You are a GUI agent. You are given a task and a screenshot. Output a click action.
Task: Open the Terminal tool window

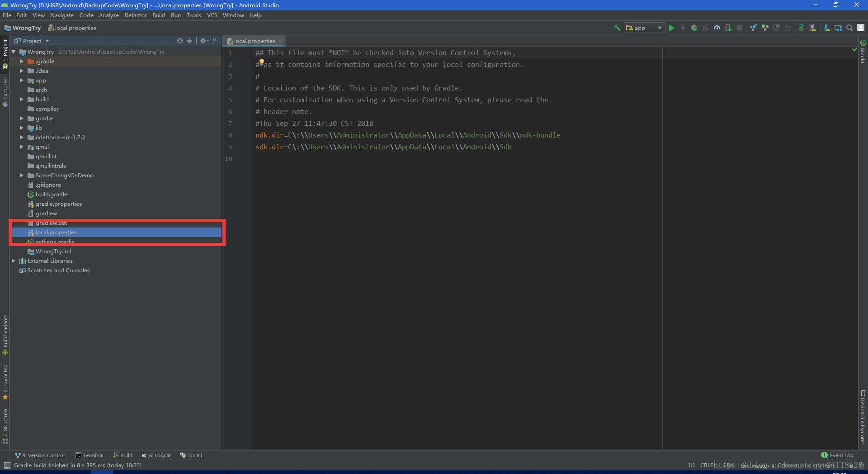pos(90,455)
